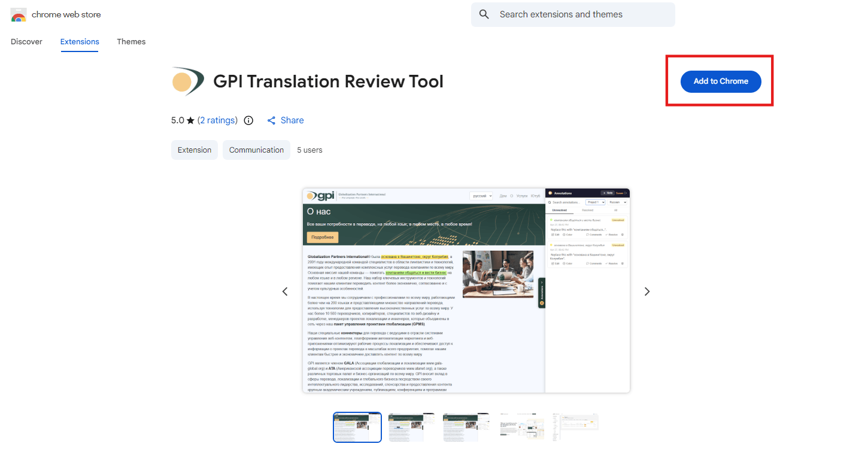The image size is (868, 468).
Task: Focus the Search extensions and themes field
Action: click(573, 14)
